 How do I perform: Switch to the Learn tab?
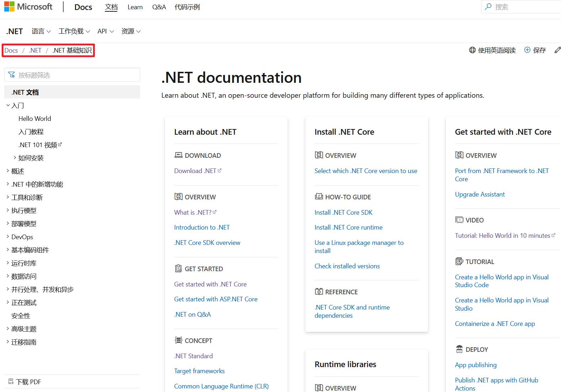pos(135,7)
